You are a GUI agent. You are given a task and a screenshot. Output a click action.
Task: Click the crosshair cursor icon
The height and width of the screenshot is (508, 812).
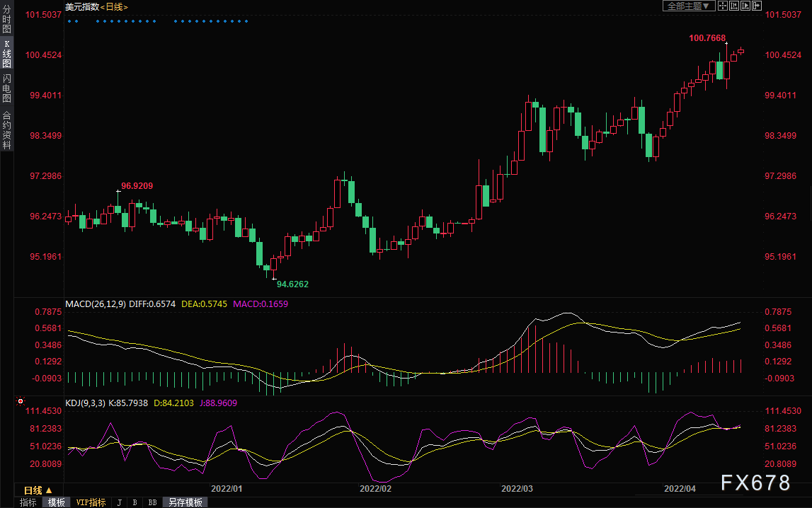click(x=722, y=6)
